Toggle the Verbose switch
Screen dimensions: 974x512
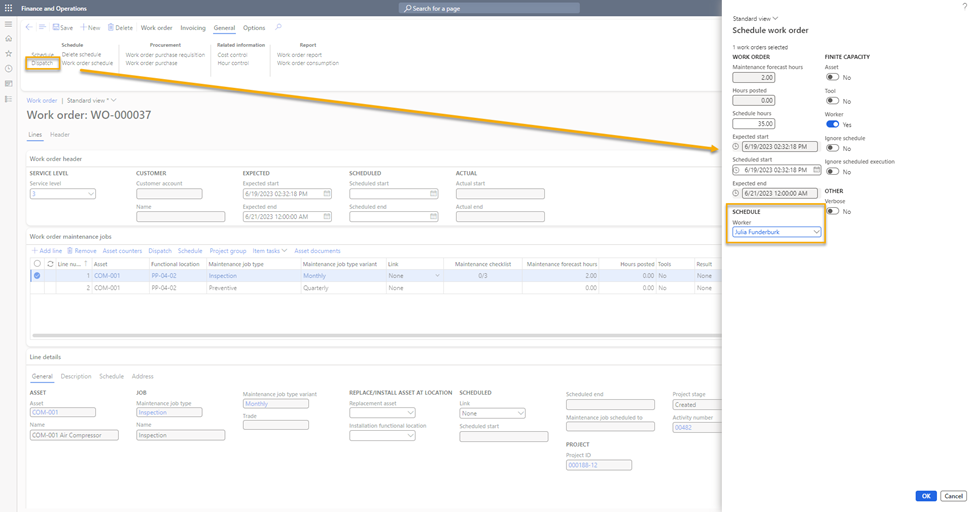pyautogui.click(x=832, y=211)
